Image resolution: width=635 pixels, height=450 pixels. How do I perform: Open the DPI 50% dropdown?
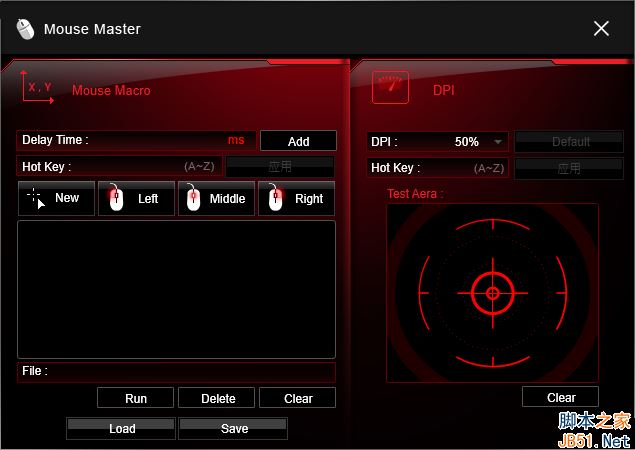pyautogui.click(x=437, y=142)
